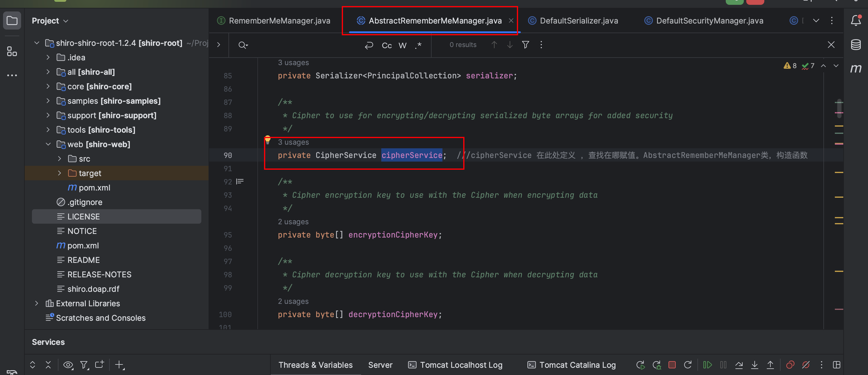Click the 3 usages hint above cipherService

[x=293, y=142]
